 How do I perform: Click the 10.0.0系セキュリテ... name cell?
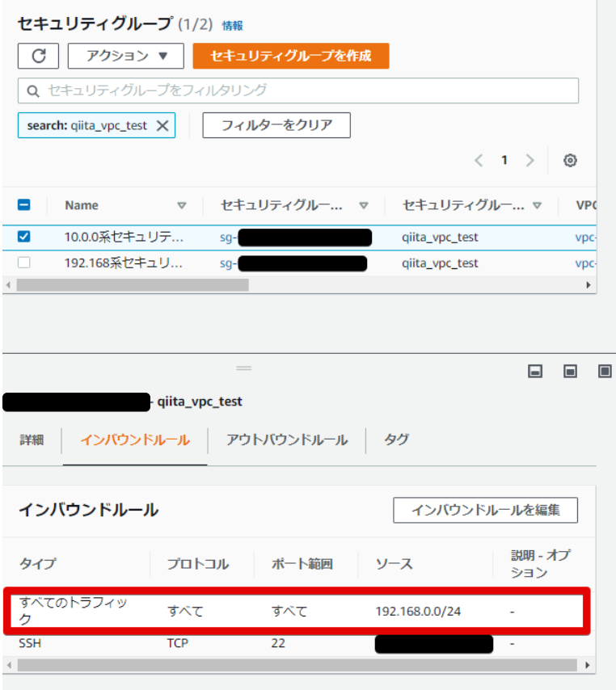click(x=124, y=238)
